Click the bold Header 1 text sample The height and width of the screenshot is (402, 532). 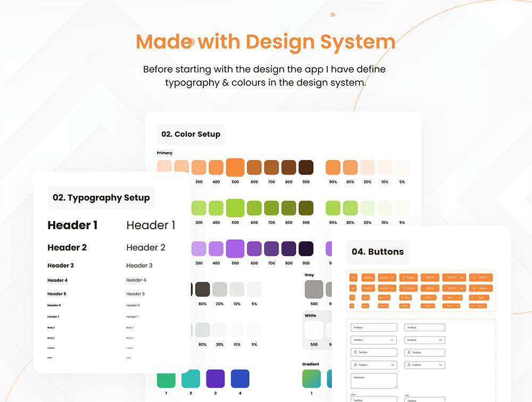coord(72,225)
